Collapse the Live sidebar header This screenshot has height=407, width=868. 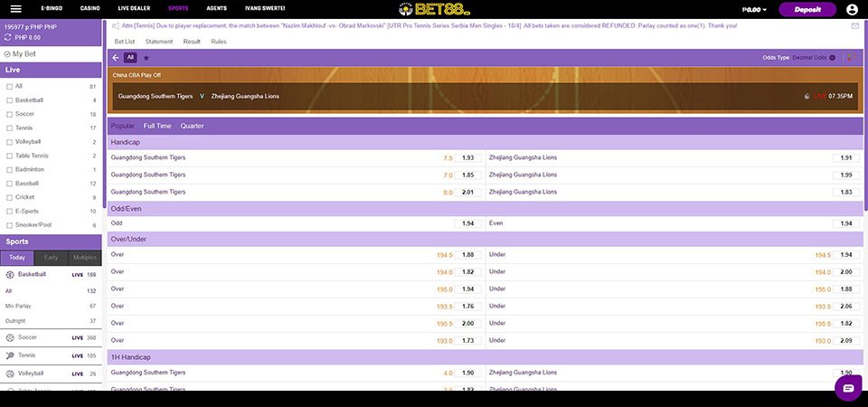51,70
